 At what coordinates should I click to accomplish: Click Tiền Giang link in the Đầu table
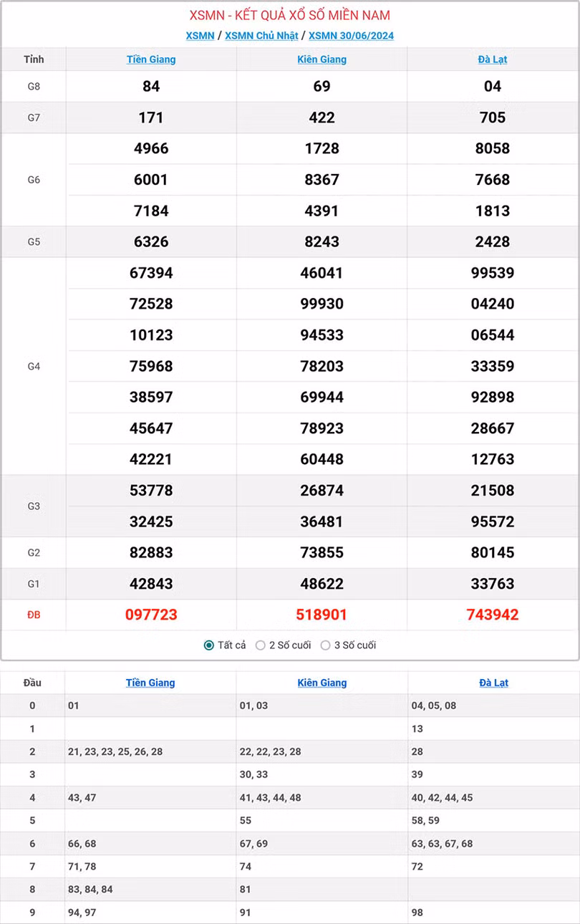pyautogui.click(x=150, y=683)
